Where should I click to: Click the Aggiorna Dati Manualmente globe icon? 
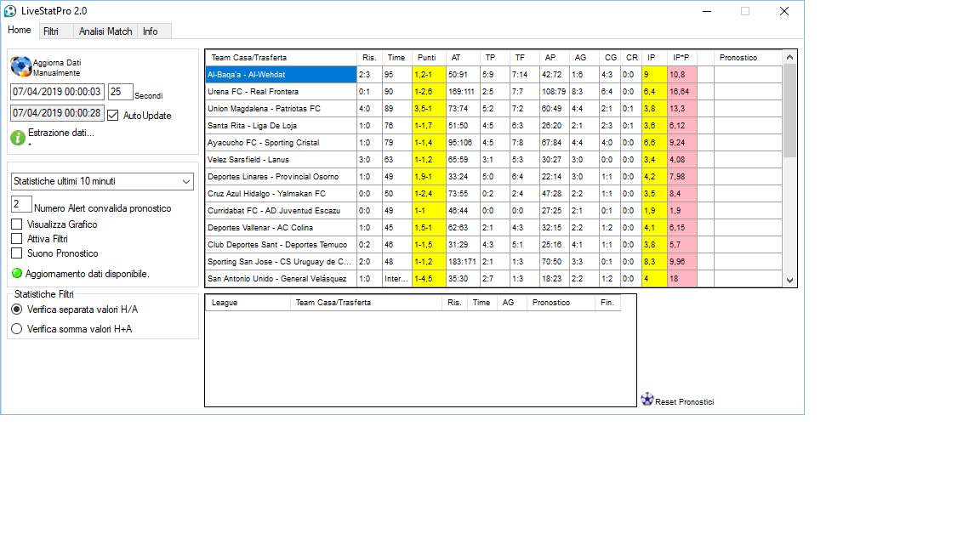[20, 66]
